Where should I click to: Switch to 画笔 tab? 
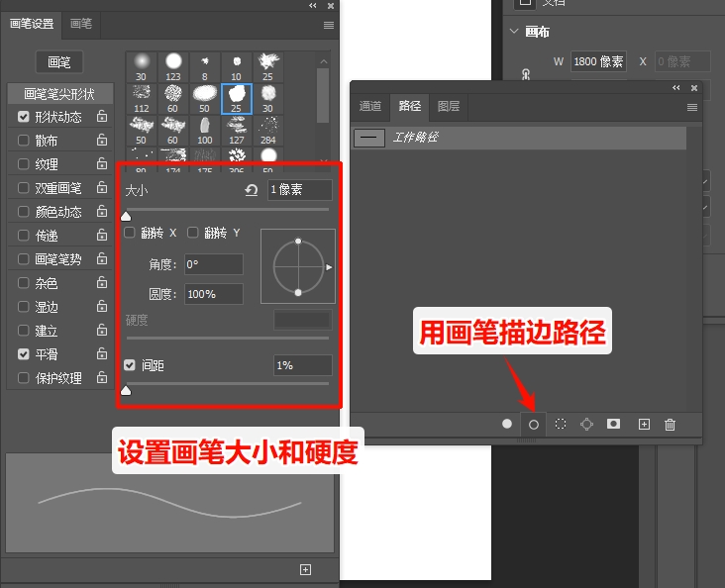tap(81, 24)
